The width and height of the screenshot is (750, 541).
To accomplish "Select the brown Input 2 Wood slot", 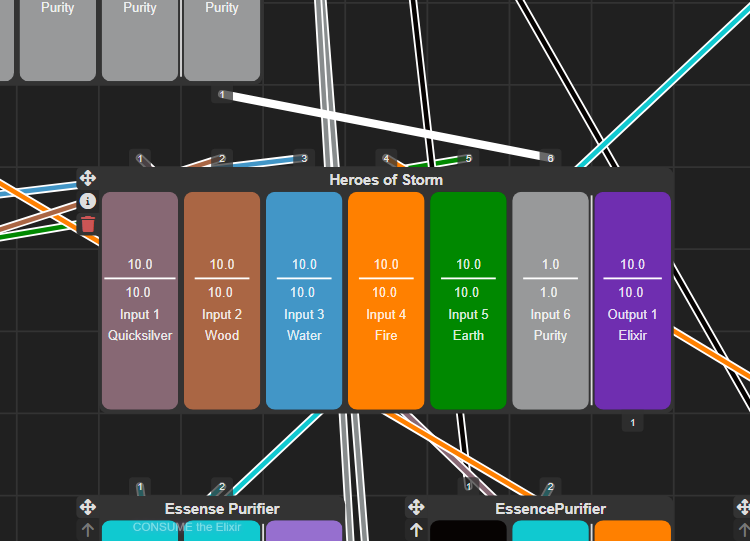I will point(222,301).
